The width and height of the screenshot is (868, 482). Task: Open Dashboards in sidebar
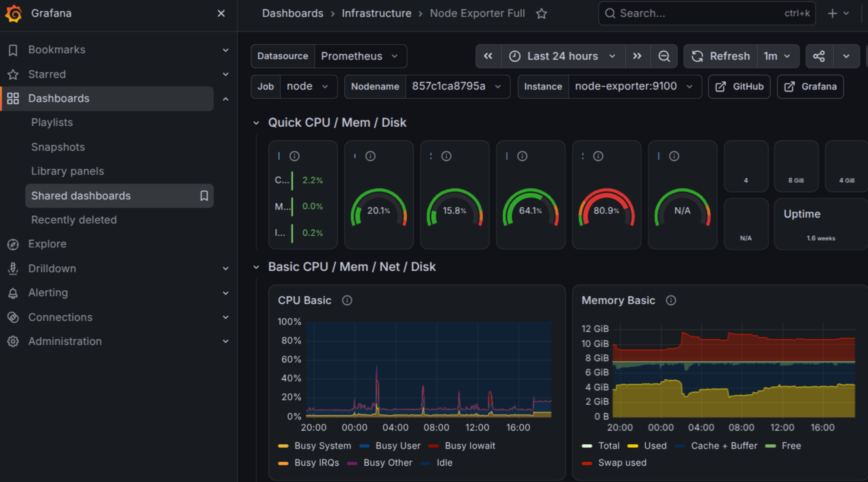(x=107, y=99)
